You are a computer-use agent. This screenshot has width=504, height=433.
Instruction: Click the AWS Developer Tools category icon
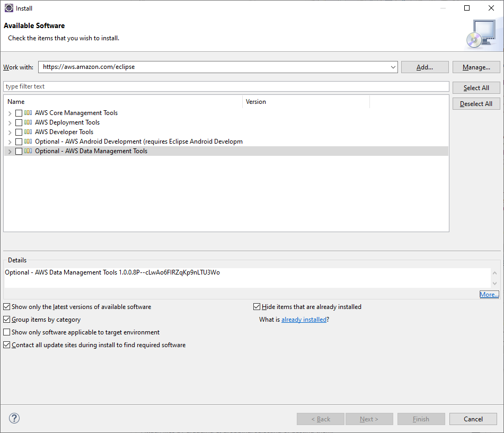(26, 132)
